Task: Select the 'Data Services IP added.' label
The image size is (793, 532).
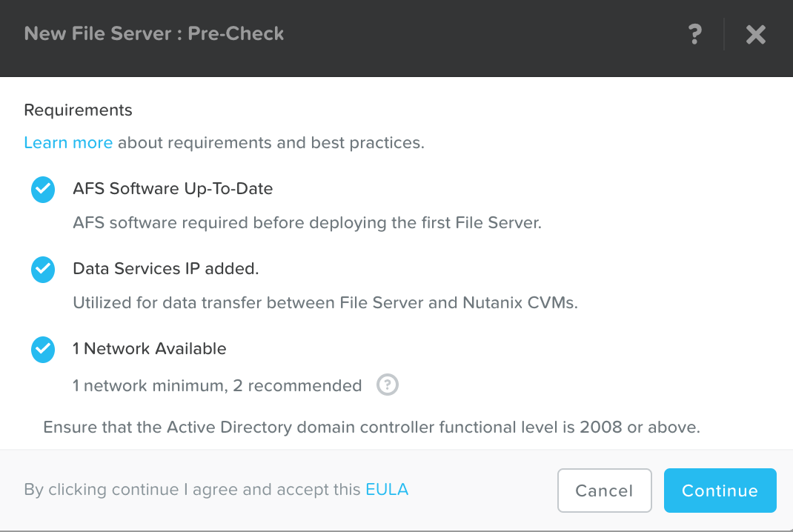Action: click(x=166, y=269)
